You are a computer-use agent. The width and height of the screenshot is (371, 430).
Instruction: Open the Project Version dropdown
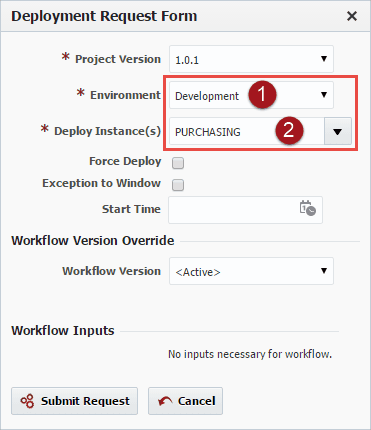[x=251, y=59]
